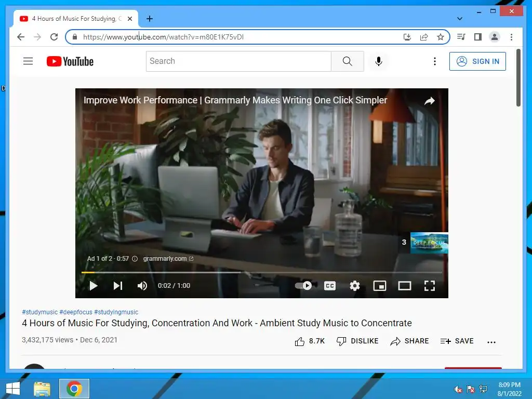
Task: Install app icon in address bar
Action: pyautogui.click(x=407, y=37)
